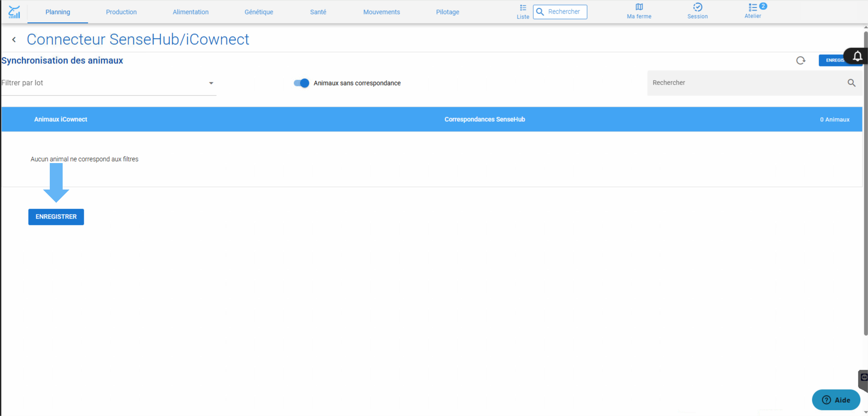Click the Correspondances SenseHub column header

point(484,119)
